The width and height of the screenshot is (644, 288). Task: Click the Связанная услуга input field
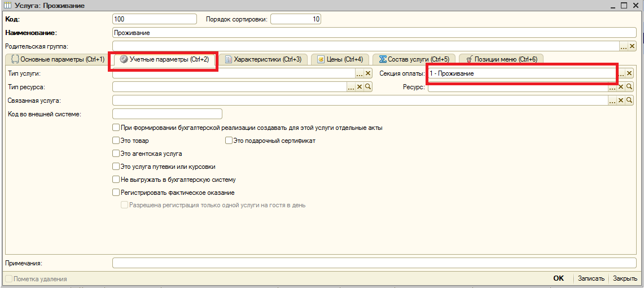[x=360, y=101]
